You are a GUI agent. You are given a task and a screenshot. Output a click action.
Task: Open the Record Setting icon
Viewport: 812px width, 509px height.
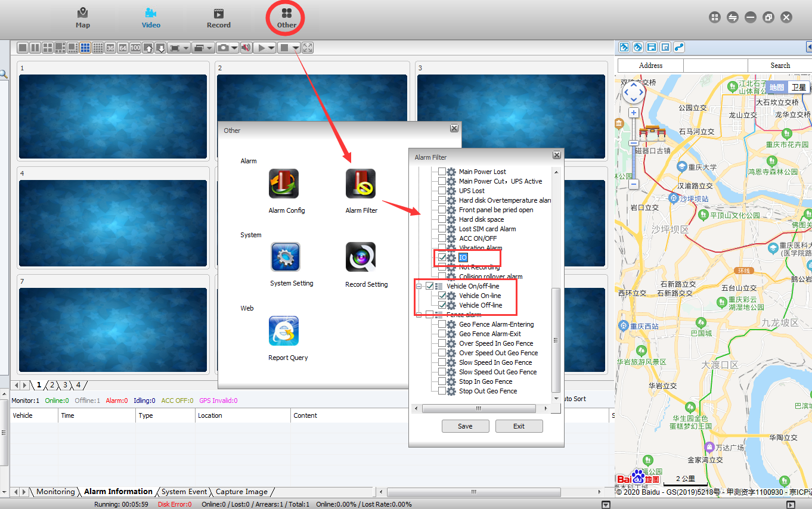pyautogui.click(x=361, y=257)
